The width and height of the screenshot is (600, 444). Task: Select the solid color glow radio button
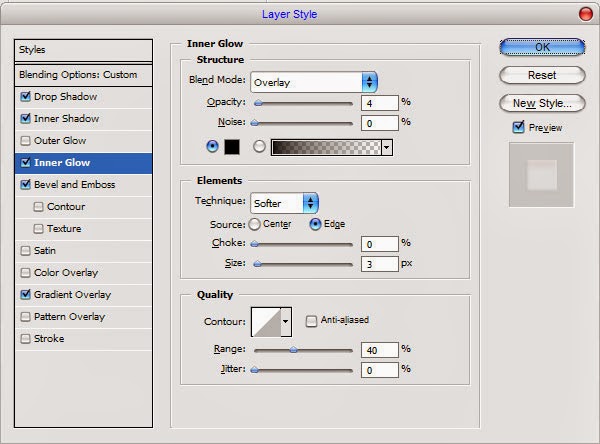[x=212, y=146]
